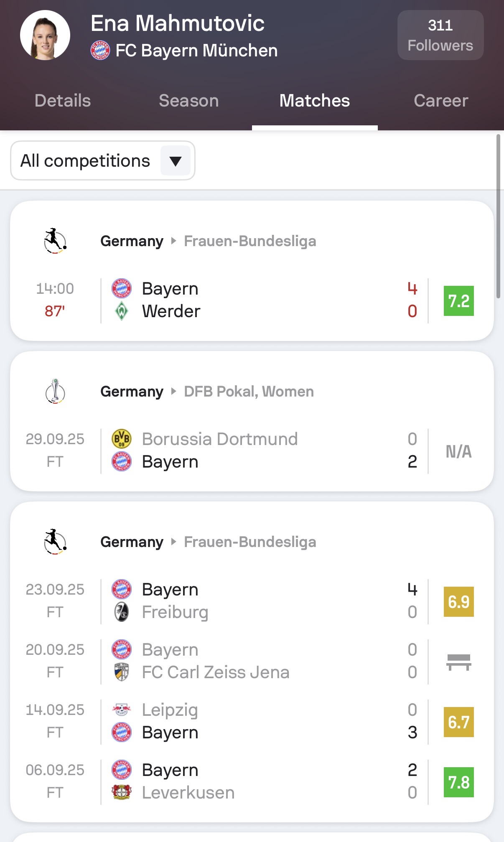The height and width of the screenshot is (842, 504).
Task: Click the green 7.2 rating badge
Action: coord(458,301)
